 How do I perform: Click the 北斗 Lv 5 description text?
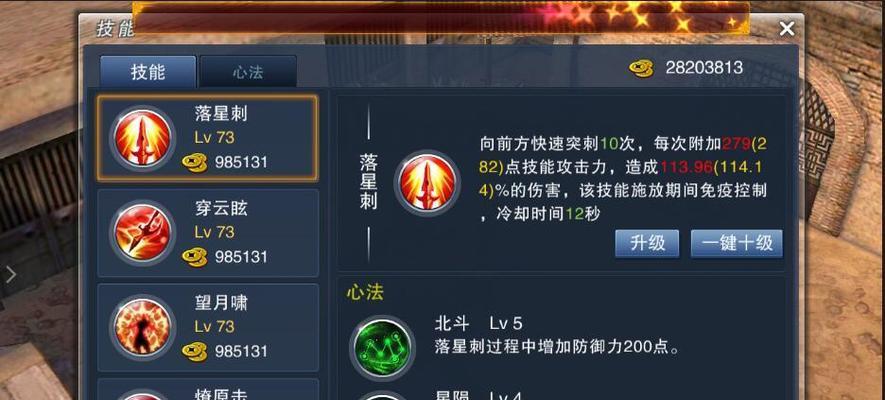click(557, 335)
